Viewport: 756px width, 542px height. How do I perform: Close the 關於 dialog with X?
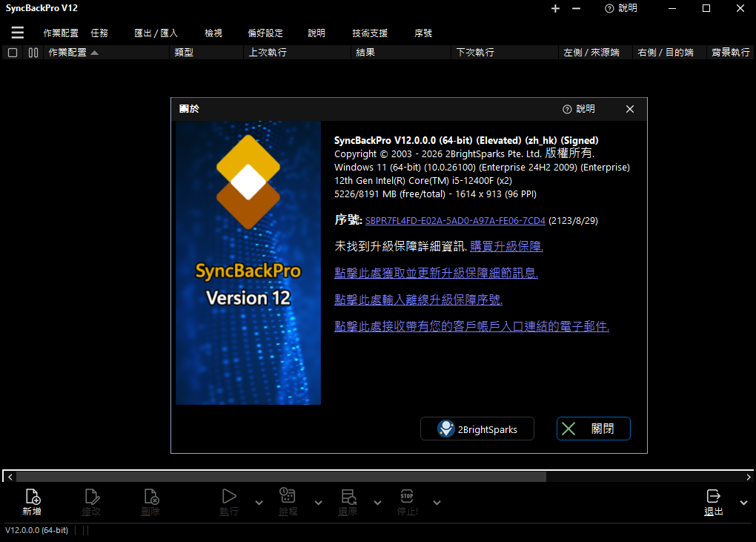(x=630, y=109)
